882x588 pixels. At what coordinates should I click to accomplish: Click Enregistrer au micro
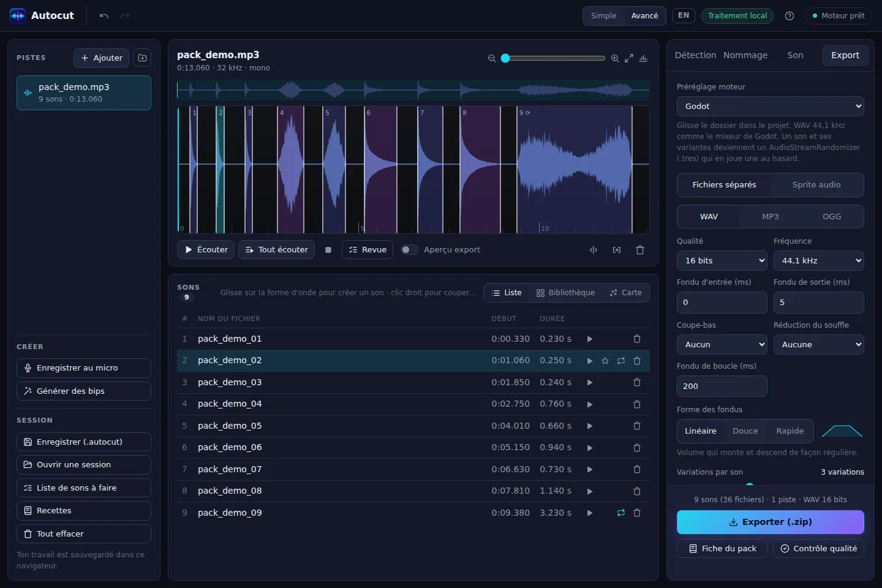point(84,368)
